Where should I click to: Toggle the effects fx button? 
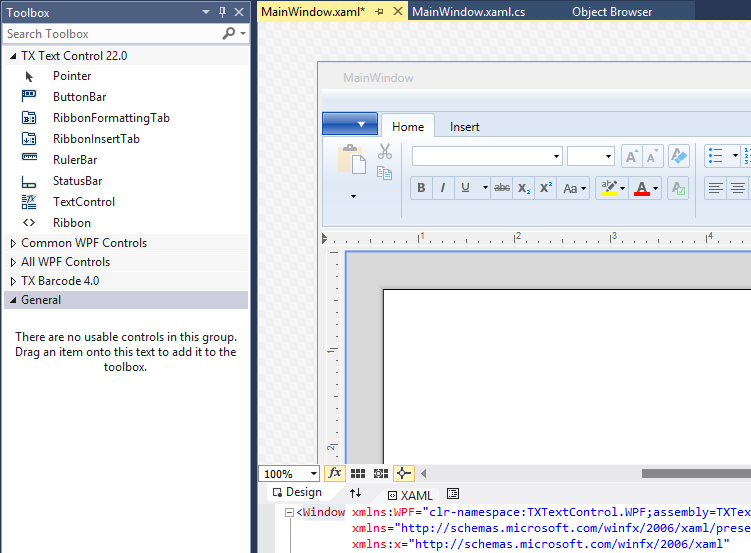(x=335, y=473)
